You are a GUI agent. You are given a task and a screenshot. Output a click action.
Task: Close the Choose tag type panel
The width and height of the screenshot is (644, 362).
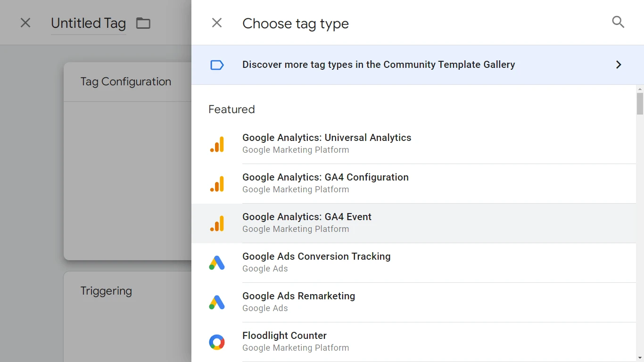tap(217, 23)
